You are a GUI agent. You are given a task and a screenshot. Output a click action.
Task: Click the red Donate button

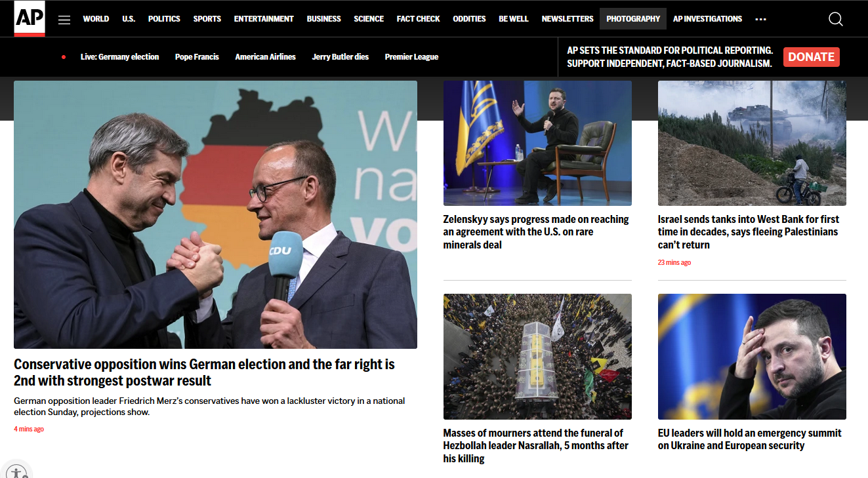point(811,57)
